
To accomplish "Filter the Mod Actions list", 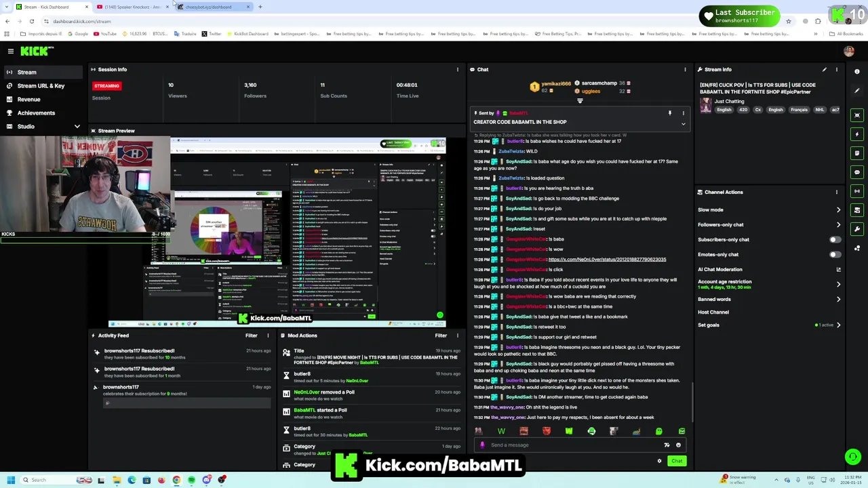I will [441, 335].
